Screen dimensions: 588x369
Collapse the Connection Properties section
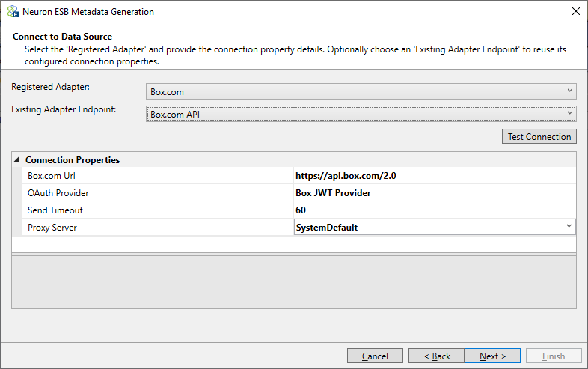(17, 160)
